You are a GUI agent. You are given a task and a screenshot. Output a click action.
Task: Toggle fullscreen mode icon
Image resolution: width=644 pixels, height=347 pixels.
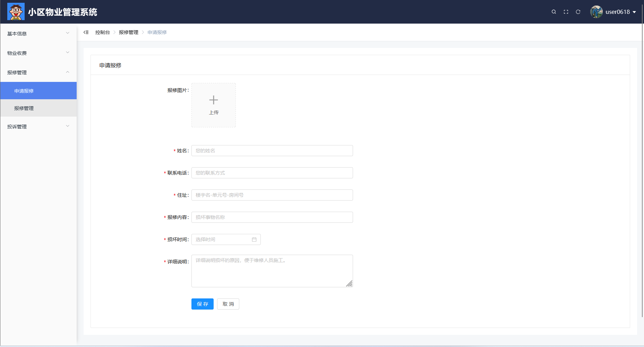(566, 12)
